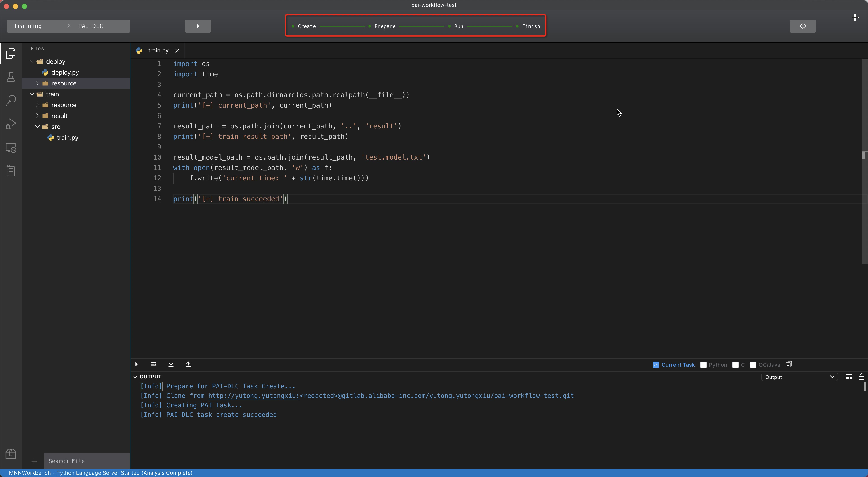Enable the OC/Java log filter checkbox

click(x=753, y=365)
